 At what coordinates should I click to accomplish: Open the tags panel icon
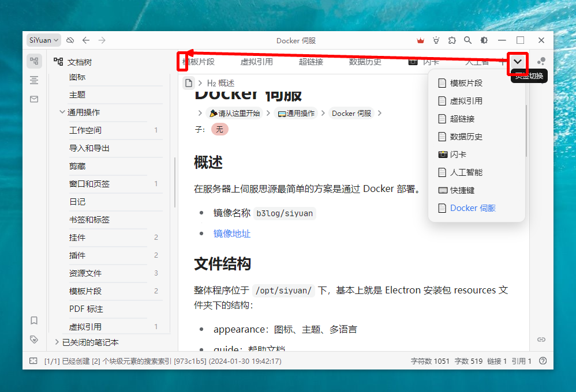pos(34,340)
